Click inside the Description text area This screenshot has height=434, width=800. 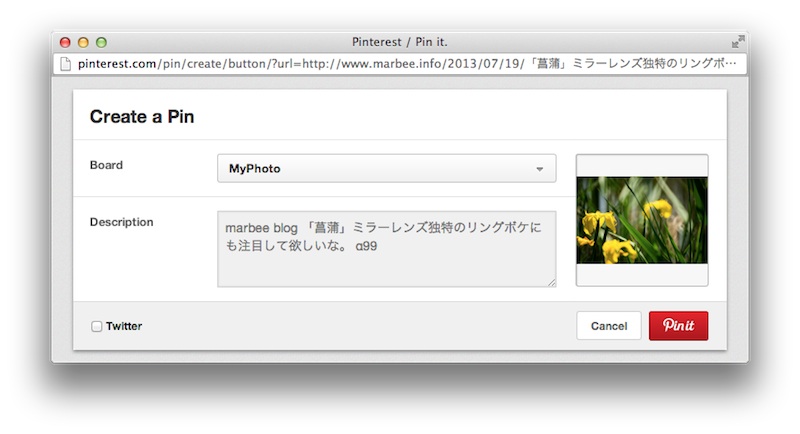[386, 248]
